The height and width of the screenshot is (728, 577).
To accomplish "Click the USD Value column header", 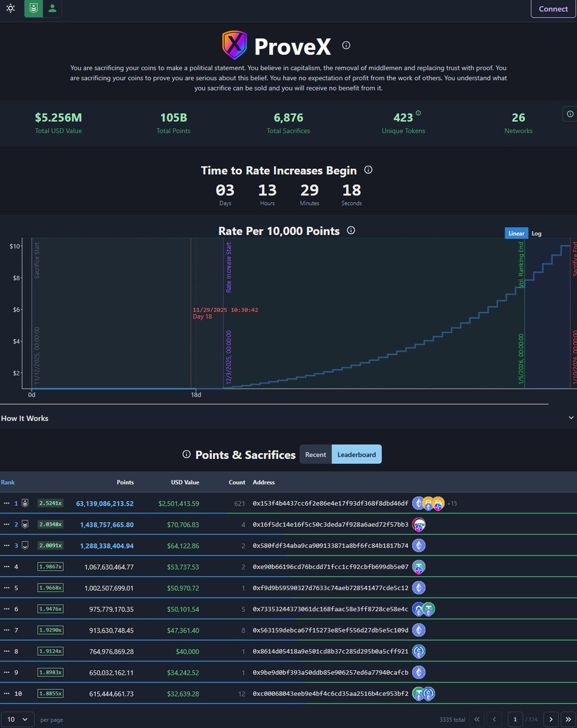I will (x=185, y=482).
